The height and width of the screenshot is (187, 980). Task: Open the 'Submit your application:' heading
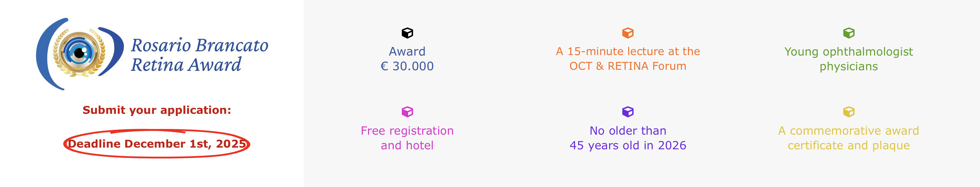click(x=157, y=110)
